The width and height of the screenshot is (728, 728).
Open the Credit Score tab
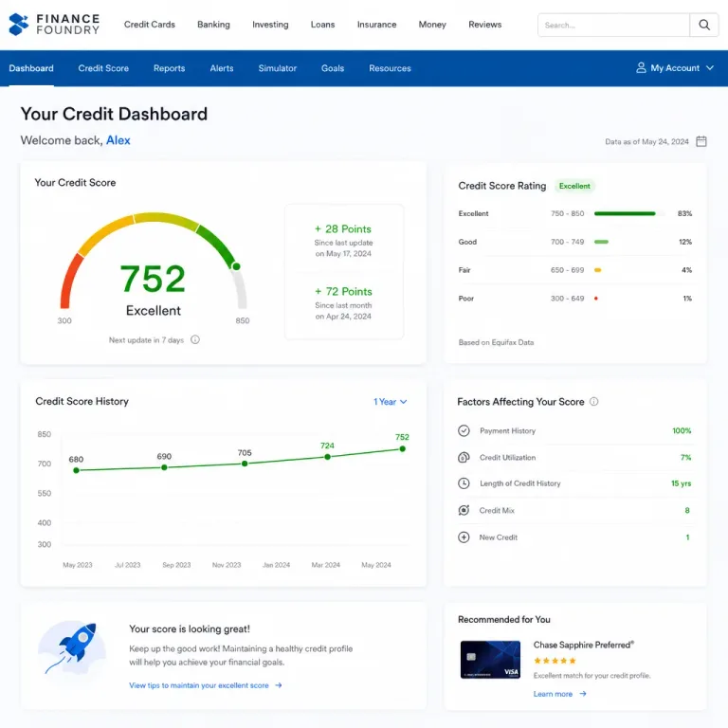pos(103,68)
